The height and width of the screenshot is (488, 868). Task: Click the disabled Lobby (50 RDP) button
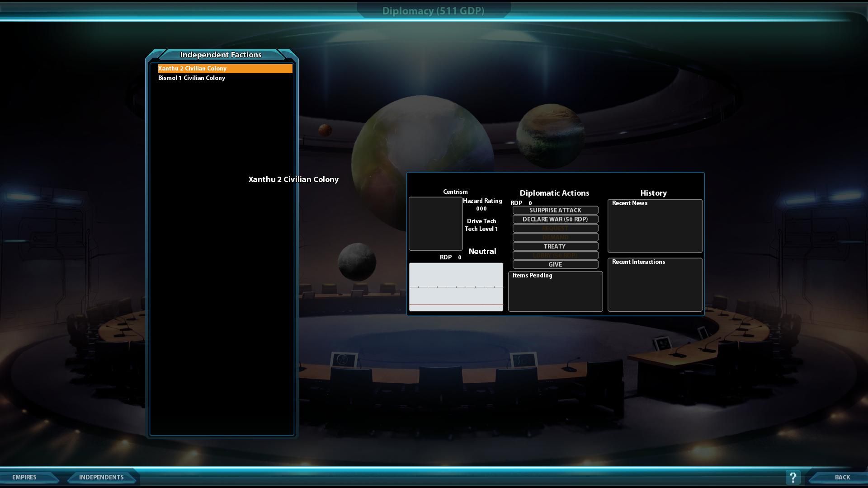click(555, 255)
